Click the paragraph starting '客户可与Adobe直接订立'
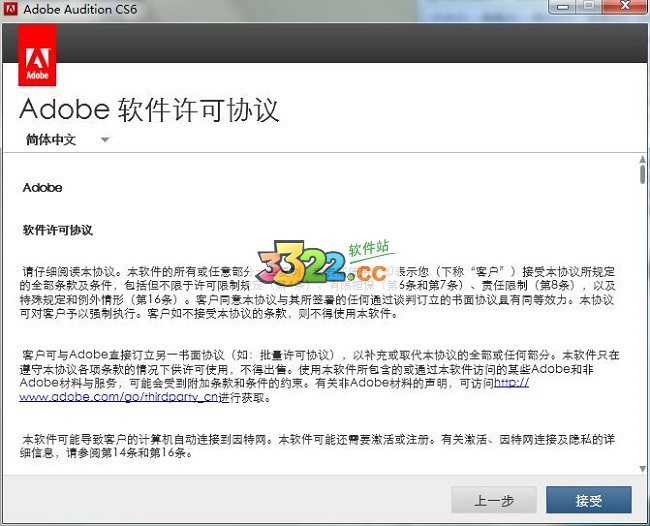Screen dimensions: 650x526 pos(319,376)
